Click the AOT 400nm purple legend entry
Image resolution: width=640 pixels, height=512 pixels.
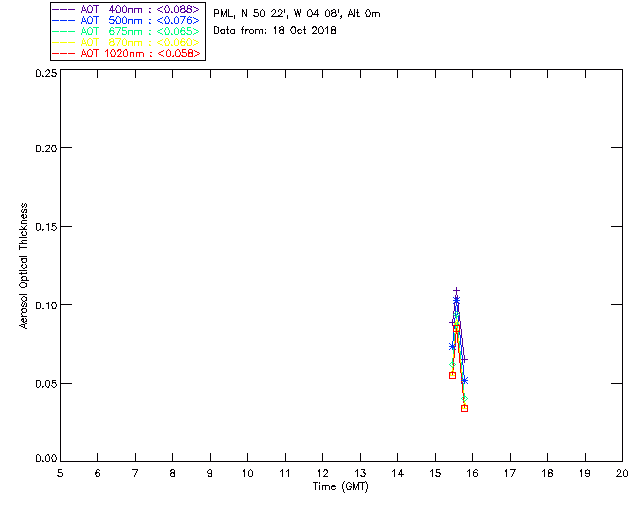pos(127,9)
